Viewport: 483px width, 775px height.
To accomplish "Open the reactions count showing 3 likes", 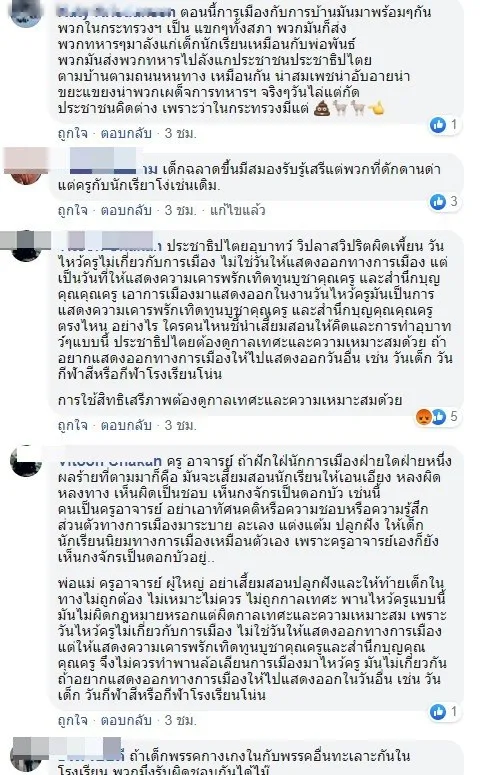I will point(445,202).
